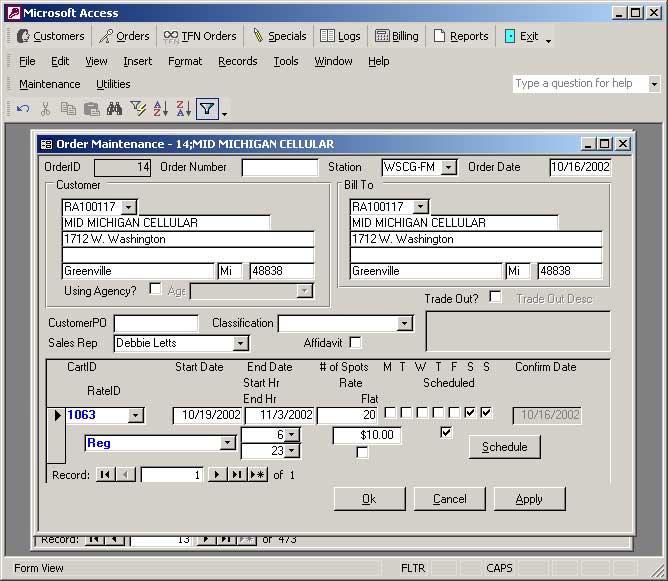This screenshot has width=668, height=581.
Task: Click the Apply button
Action: [530, 499]
